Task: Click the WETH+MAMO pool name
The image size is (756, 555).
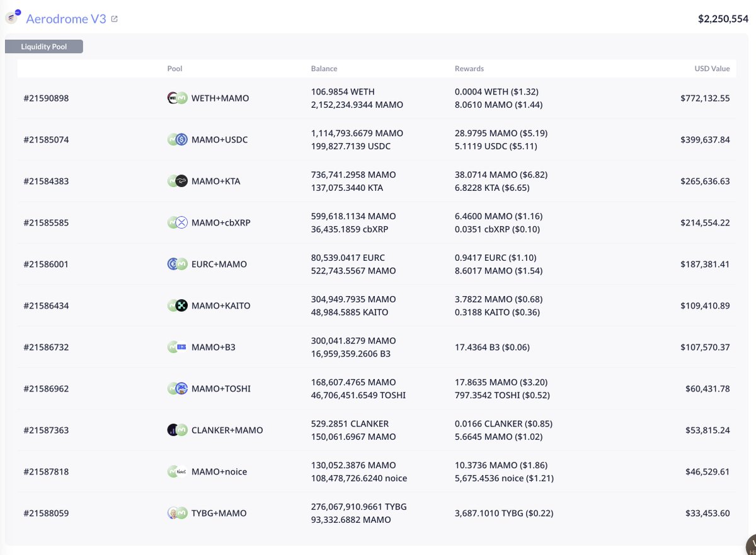Action: pyautogui.click(x=220, y=98)
